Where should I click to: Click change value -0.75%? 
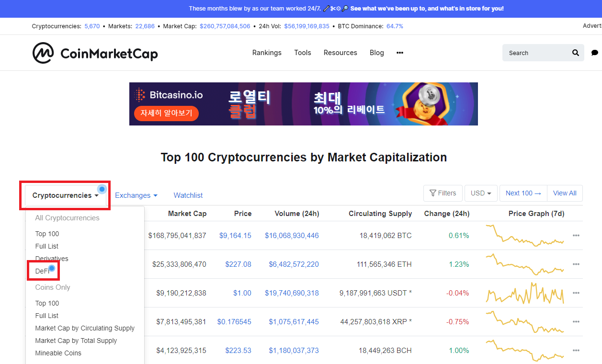click(x=458, y=322)
